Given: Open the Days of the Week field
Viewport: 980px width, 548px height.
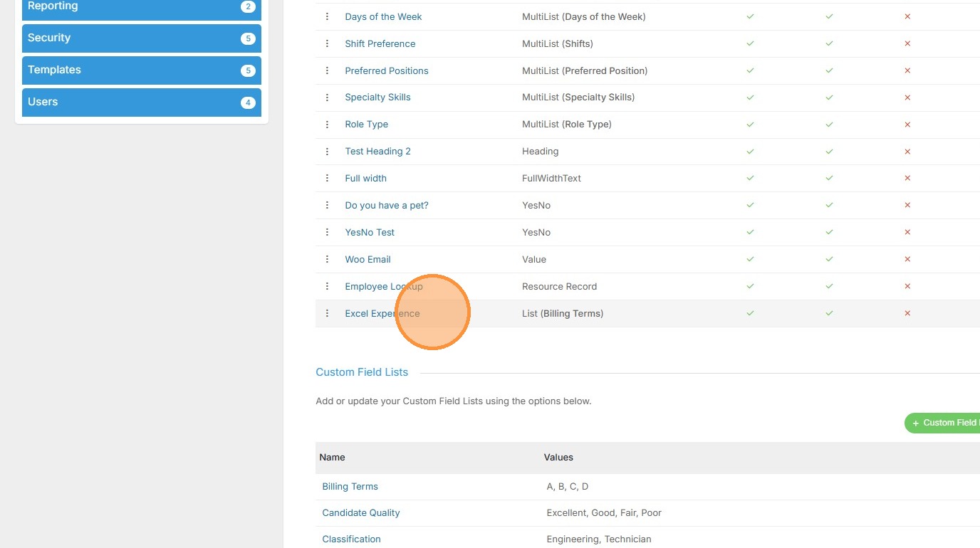Looking at the screenshot, I should (383, 16).
